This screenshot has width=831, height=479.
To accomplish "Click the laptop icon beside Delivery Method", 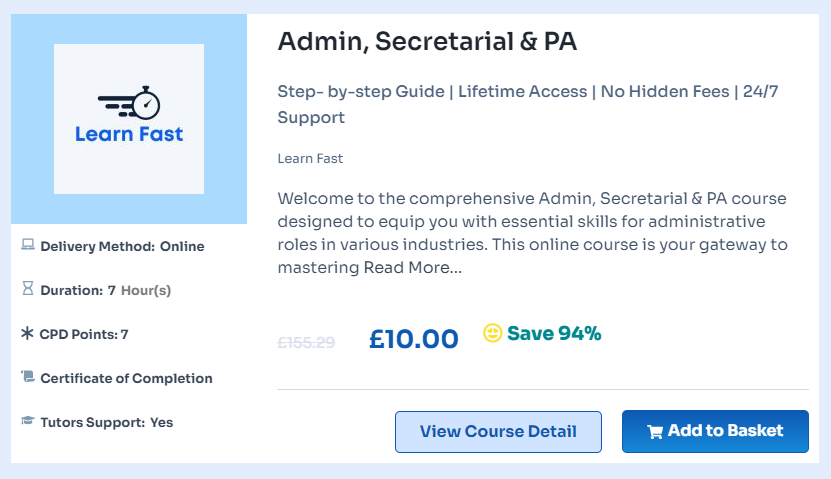I will pyautogui.click(x=28, y=245).
